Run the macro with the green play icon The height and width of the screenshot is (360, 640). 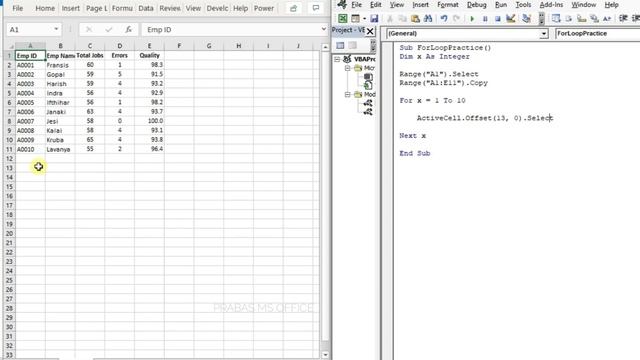pyautogui.click(x=472, y=19)
